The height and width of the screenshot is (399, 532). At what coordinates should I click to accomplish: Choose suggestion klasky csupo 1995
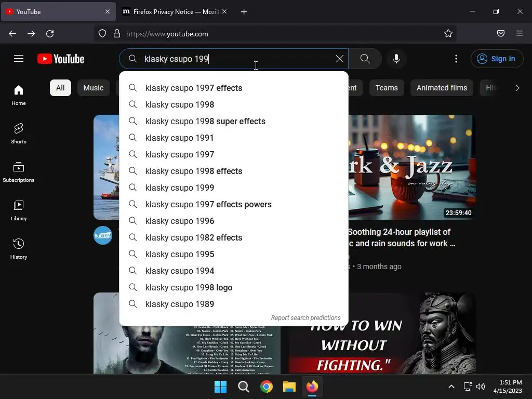tap(234, 254)
